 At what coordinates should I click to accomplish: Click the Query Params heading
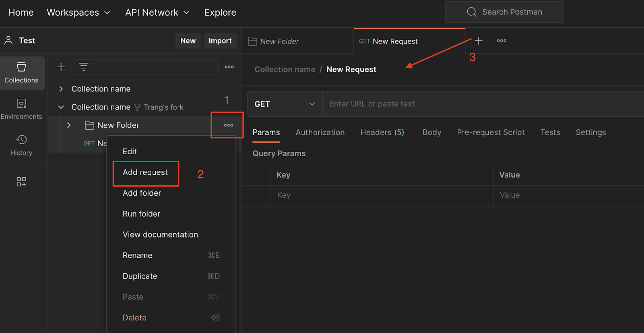click(x=279, y=153)
